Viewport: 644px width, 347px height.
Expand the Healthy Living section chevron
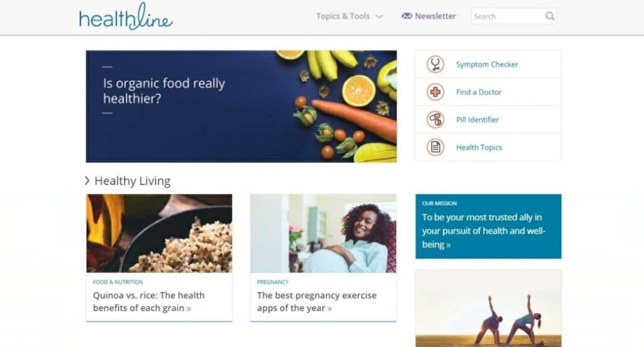87,180
